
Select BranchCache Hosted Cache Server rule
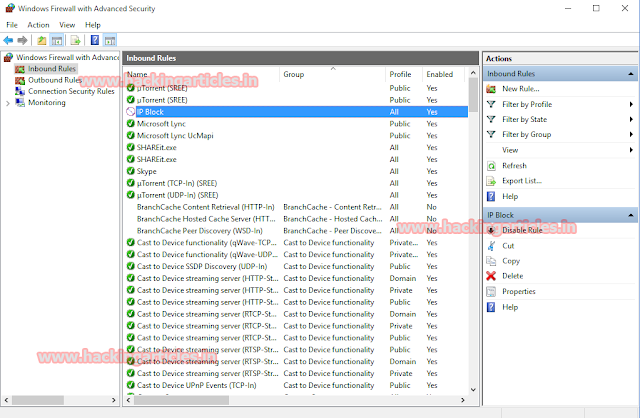tap(297, 219)
